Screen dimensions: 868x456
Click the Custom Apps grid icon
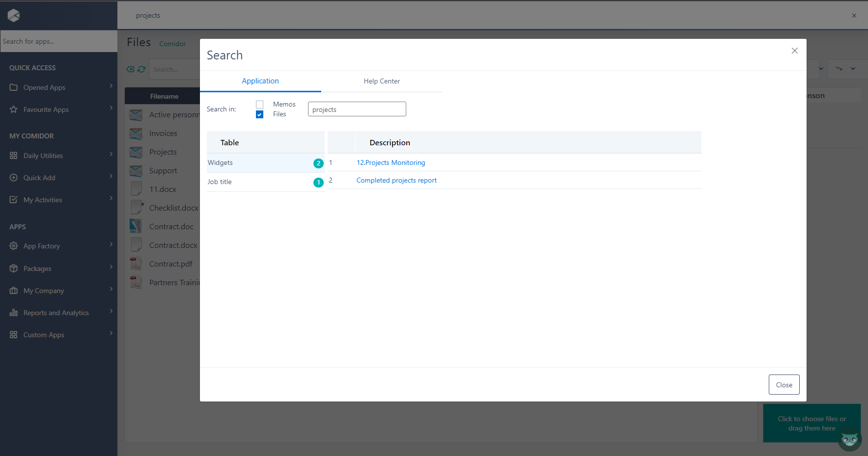point(14,335)
